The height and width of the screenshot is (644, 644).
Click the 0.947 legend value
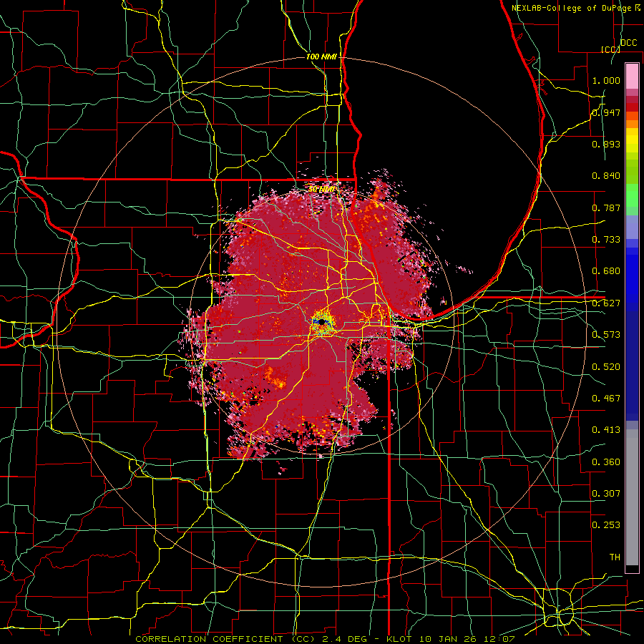pos(606,112)
